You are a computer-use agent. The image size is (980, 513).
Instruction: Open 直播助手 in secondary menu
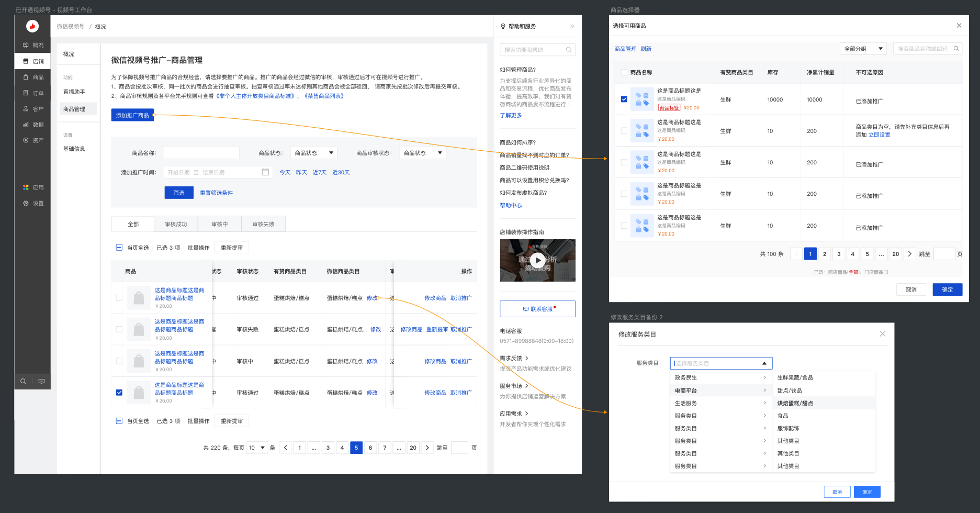click(74, 92)
